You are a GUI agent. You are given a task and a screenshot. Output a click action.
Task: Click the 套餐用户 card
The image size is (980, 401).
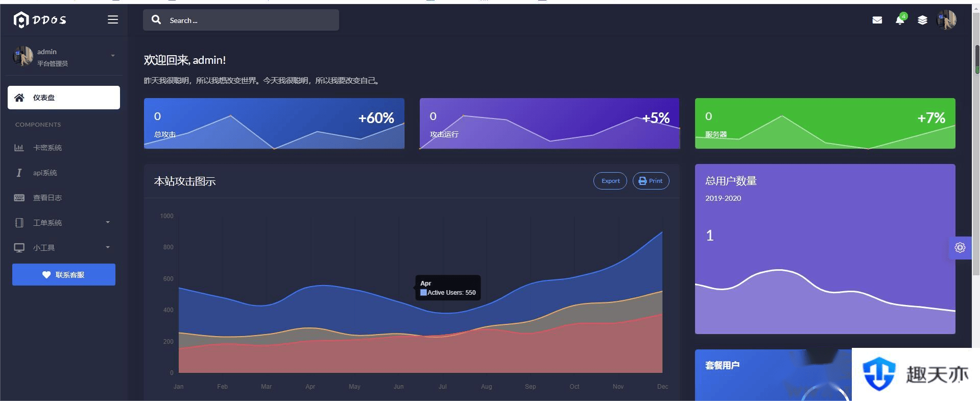(x=773, y=375)
